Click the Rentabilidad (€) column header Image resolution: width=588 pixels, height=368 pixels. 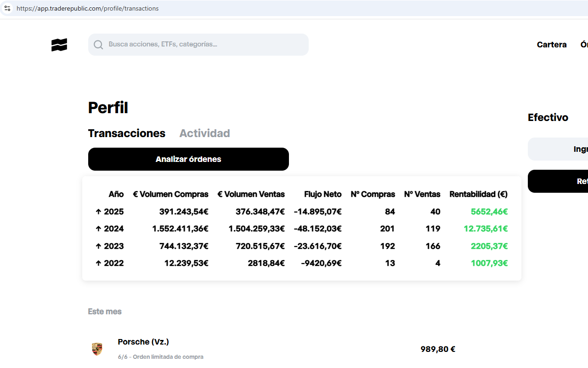pos(478,194)
